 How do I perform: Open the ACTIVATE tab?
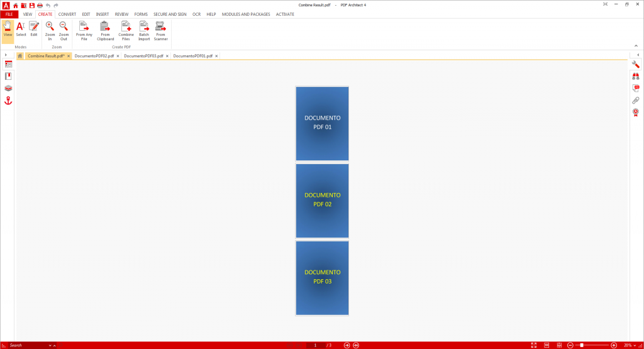(285, 14)
